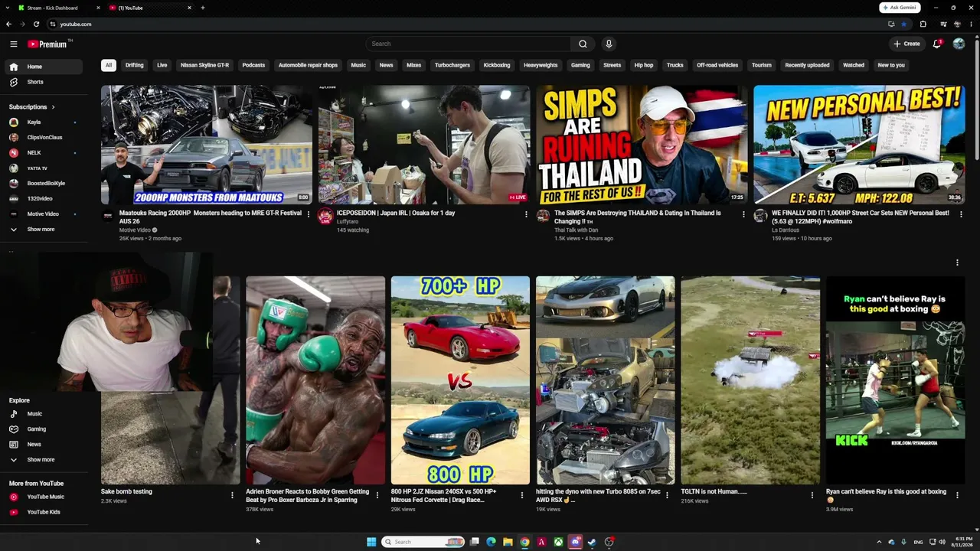Open Steam from the taskbar

(592, 542)
